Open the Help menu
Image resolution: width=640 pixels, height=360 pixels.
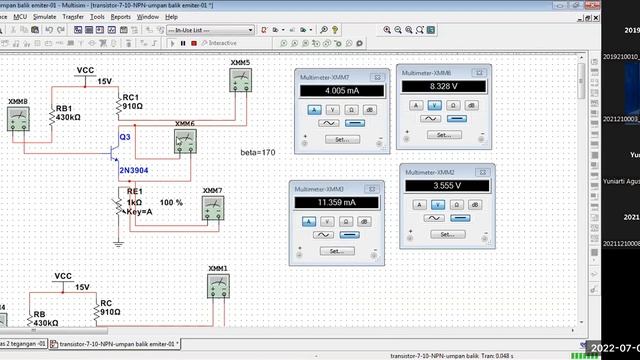[x=171, y=17]
